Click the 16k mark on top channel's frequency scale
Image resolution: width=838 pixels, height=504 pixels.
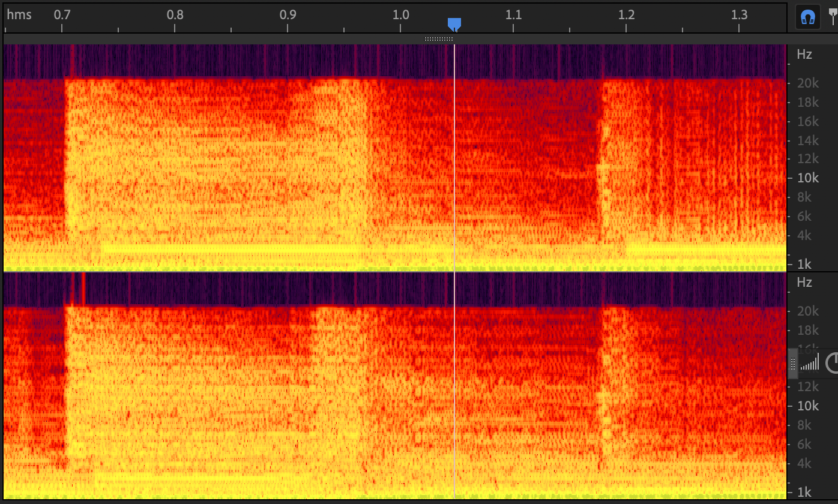pyautogui.click(x=807, y=122)
